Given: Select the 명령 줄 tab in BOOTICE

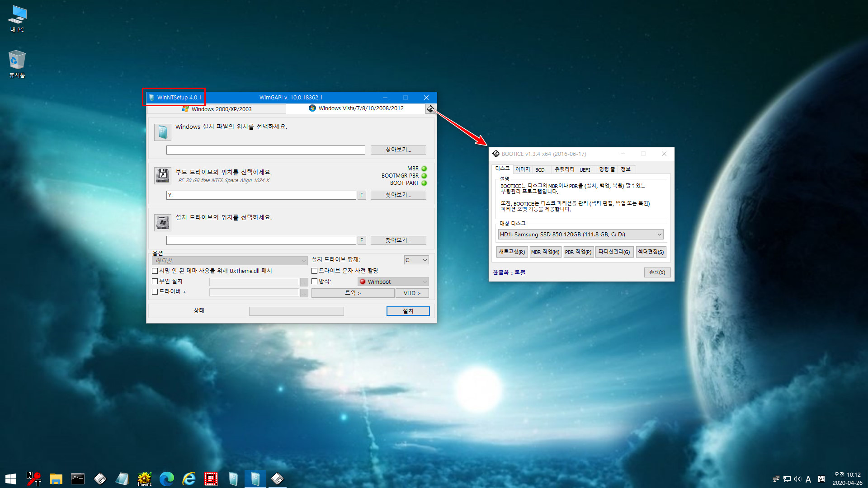Looking at the screenshot, I should pos(607,169).
